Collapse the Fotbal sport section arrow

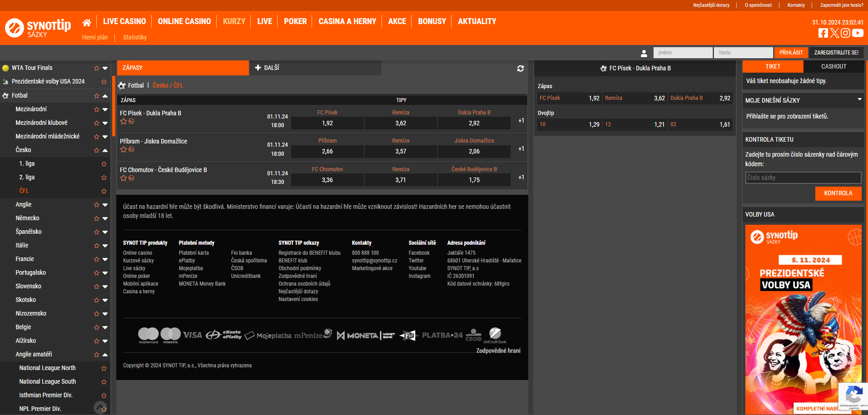pos(105,96)
